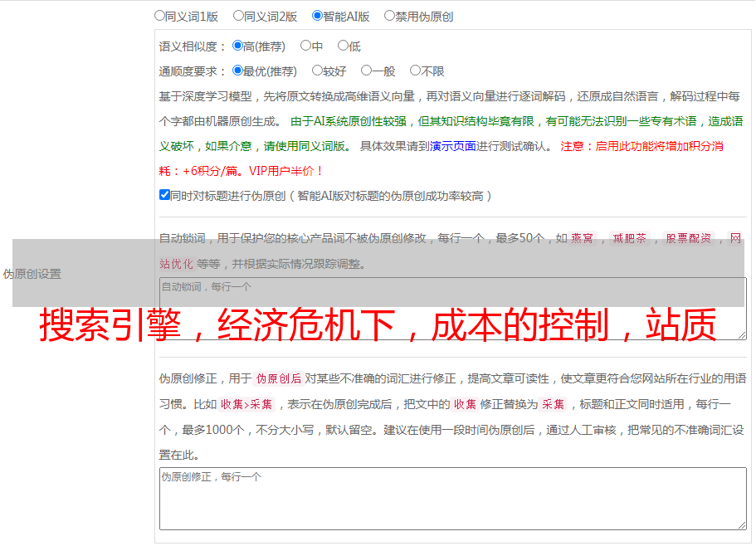Select the 同义词2版 radio option
This screenshot has width=756, height=546.
point(238,16)
